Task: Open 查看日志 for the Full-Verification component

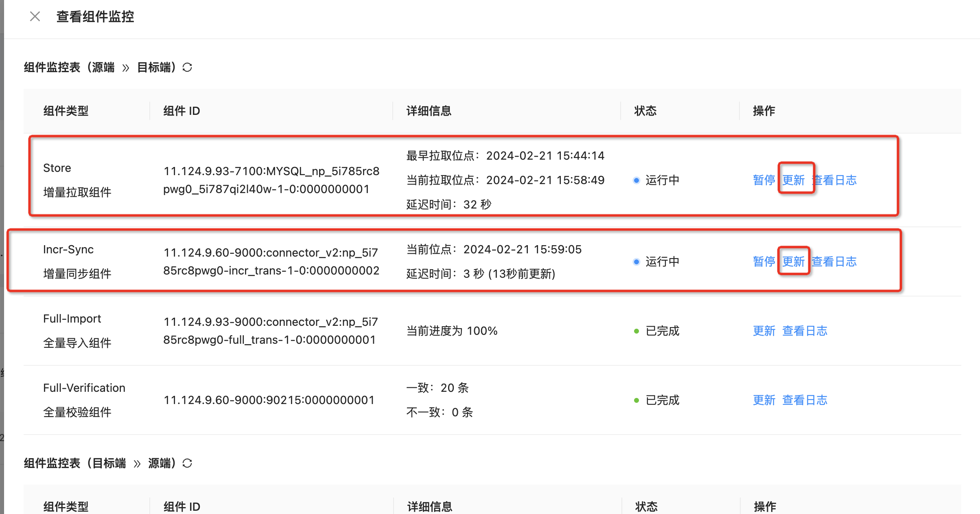Action: pyautogui.click(x=805, y=400)
